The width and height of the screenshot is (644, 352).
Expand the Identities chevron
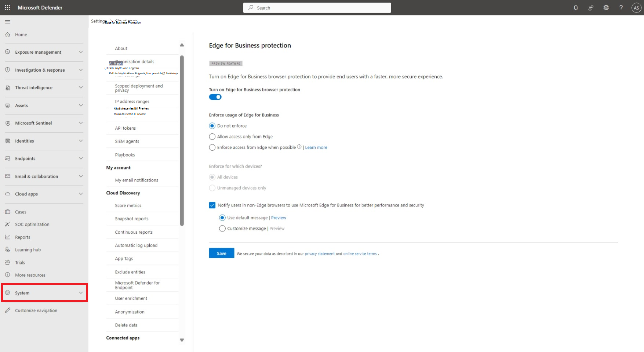click(x=81, y=141)
